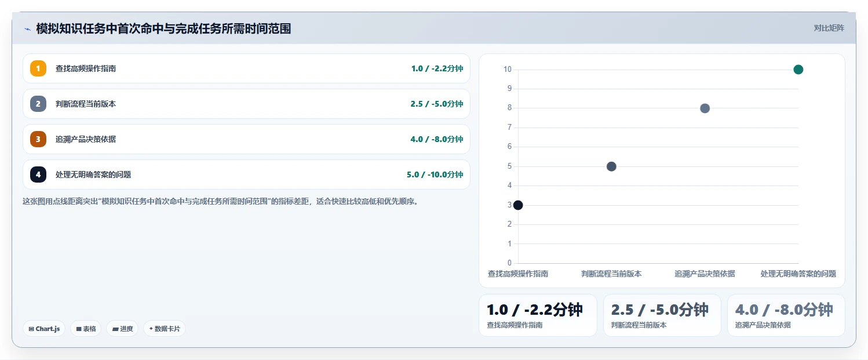This screenshot has height=360, width=868.
Task: Click the Chart.js tag chip
Action: [x=44, y=329]
